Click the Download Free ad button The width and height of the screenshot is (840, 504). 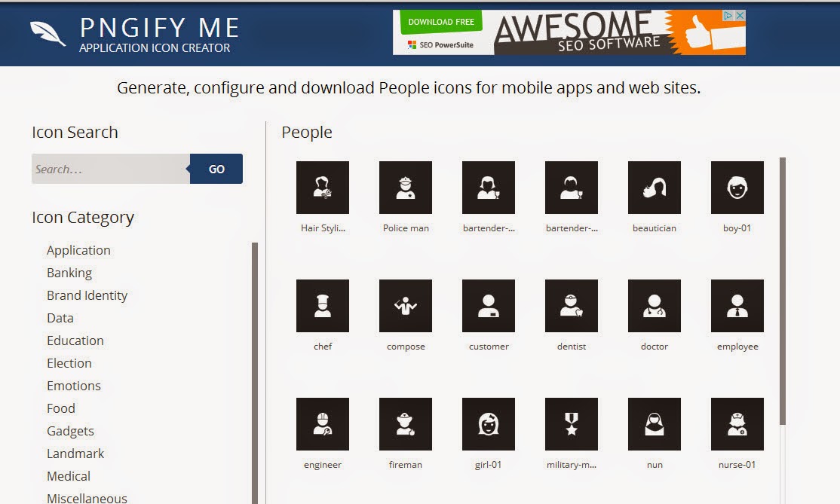(441, 22)
